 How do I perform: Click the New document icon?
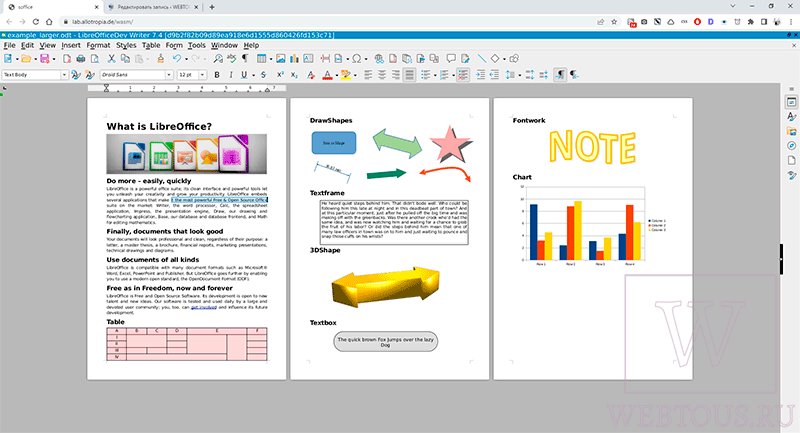8,59
